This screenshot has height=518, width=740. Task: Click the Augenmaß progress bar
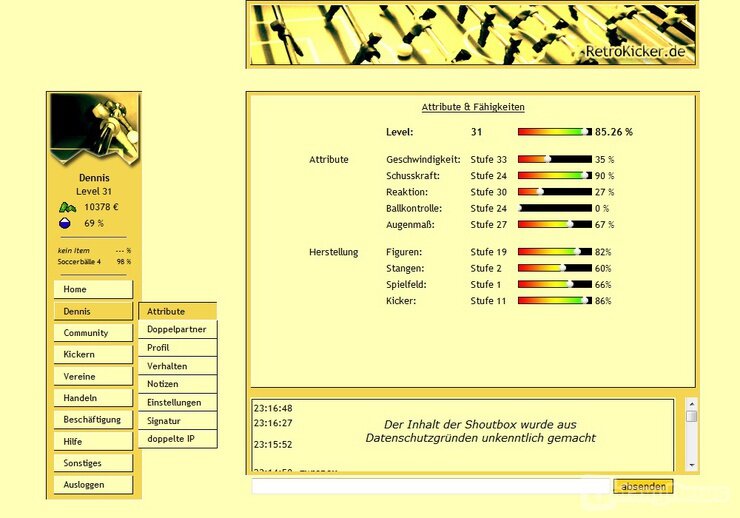(x=555, y=225)
